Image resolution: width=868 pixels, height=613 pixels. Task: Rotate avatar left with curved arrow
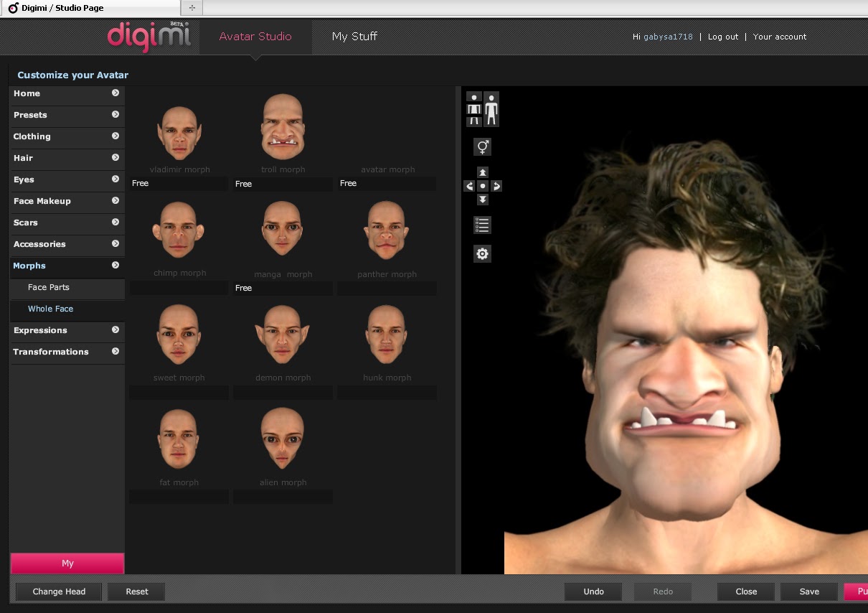tap(469, 186)
